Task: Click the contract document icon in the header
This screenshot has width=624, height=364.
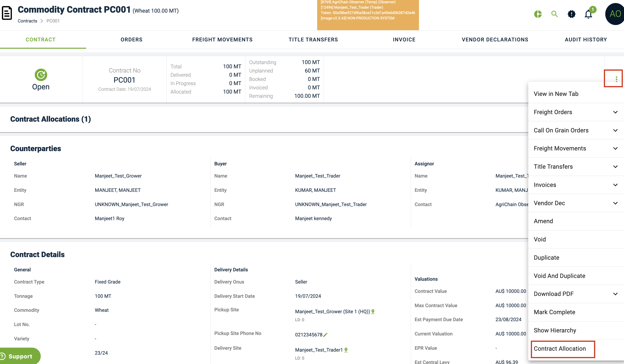Action: tap(7, 13)
